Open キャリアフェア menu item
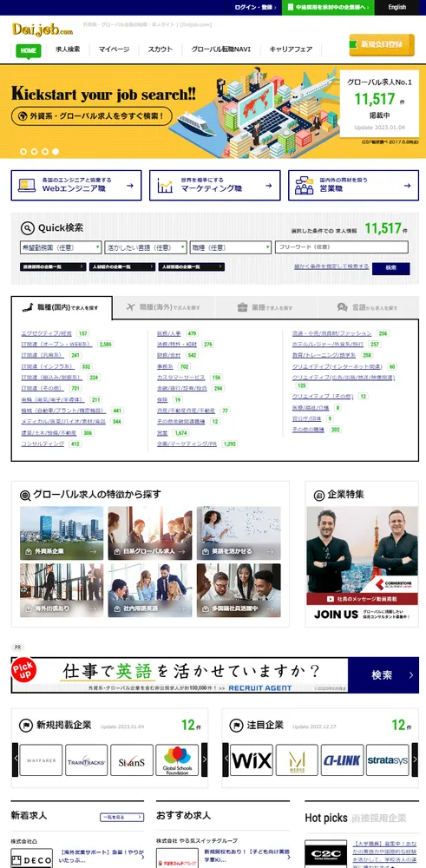 coord(291,49)
